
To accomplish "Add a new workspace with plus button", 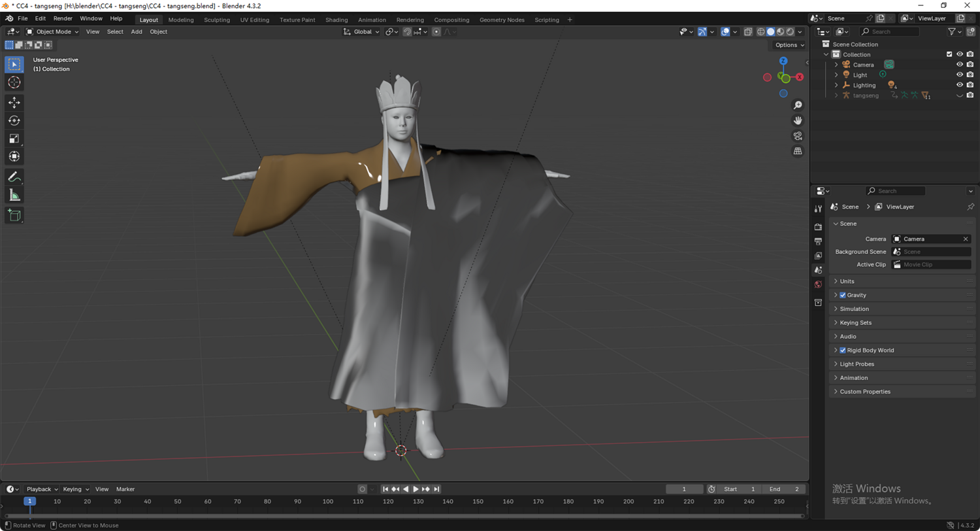I will (x=570, y=20).
